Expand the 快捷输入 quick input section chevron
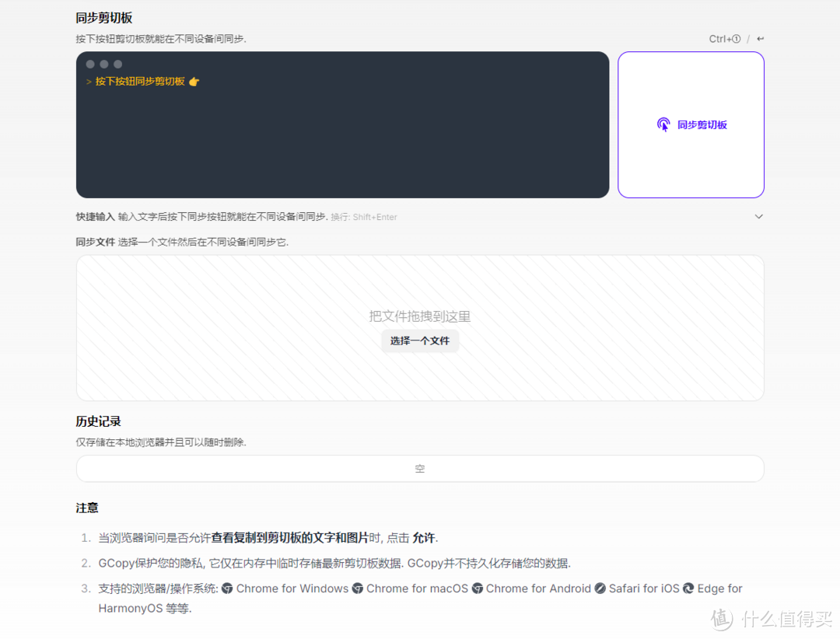Viewport: 840px width, 639px height. point(758,216)
